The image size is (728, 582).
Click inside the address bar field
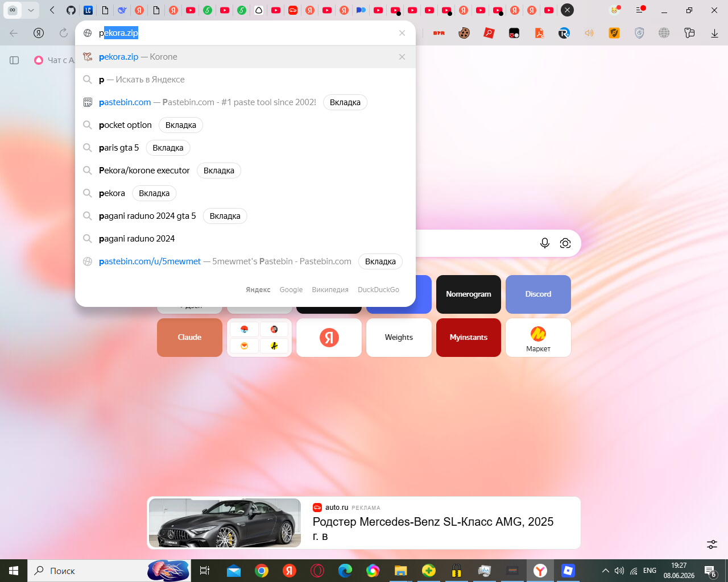coord(246,33)
